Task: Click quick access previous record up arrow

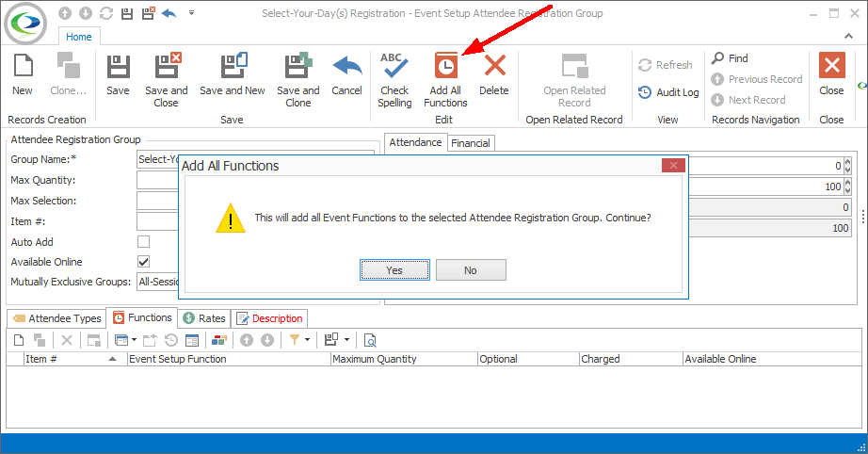Action: click(65, 13)
